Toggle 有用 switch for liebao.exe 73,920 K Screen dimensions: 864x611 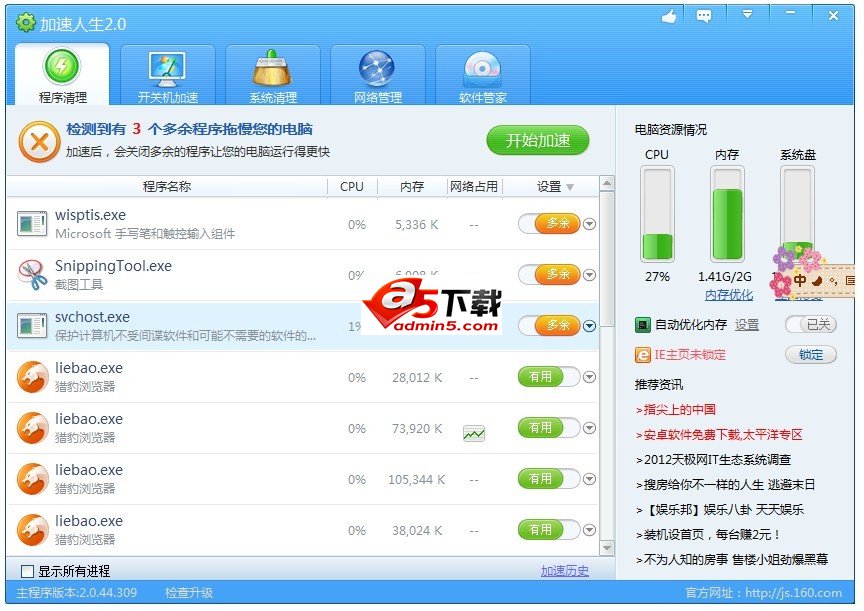[549, 428]
